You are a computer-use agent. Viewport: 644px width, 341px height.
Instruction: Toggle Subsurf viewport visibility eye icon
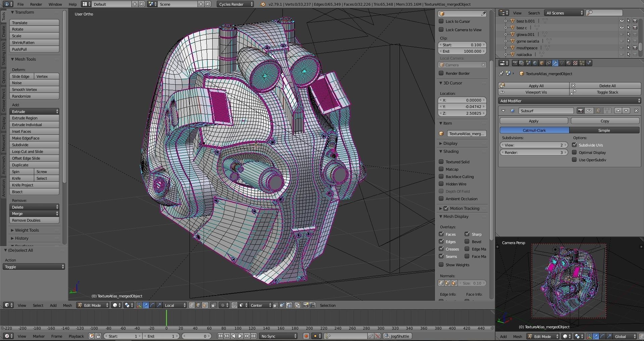(x=589, y=111)
